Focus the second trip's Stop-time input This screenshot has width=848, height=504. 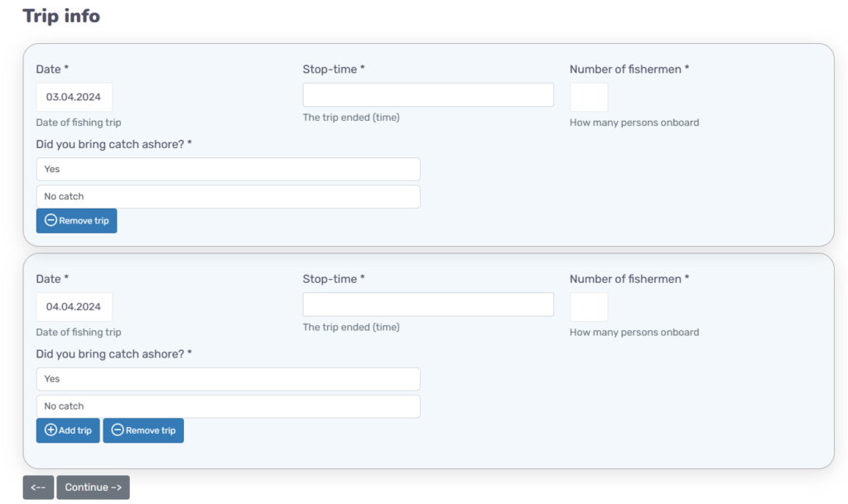[427, 305]
